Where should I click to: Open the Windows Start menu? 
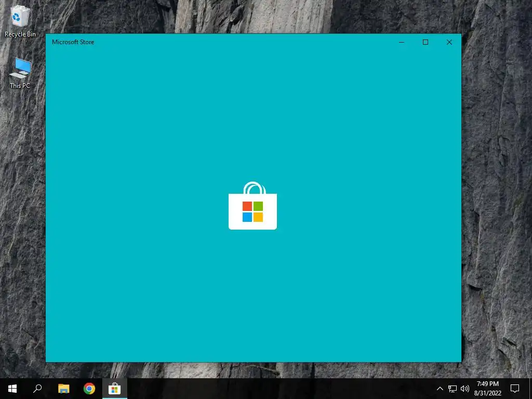12,389
